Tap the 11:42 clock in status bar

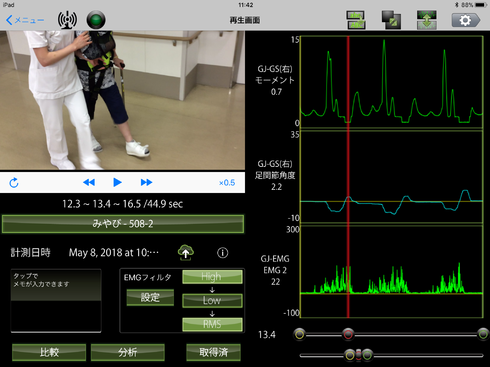point(246,5)
